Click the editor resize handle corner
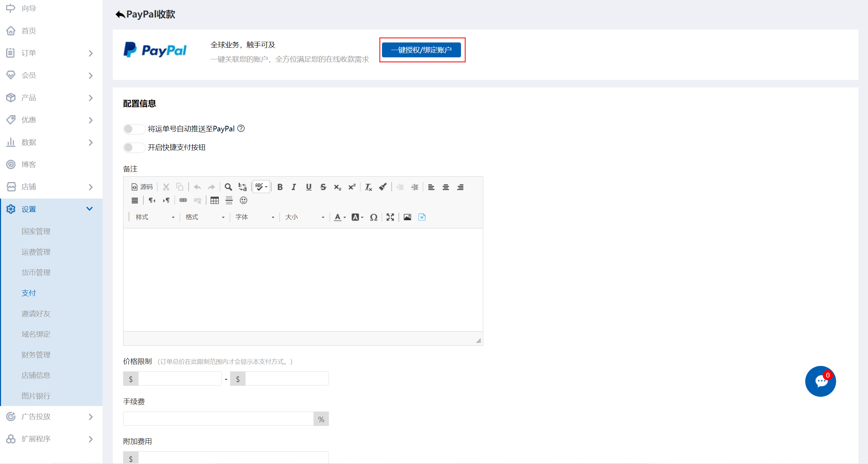 tap(478, 341)
